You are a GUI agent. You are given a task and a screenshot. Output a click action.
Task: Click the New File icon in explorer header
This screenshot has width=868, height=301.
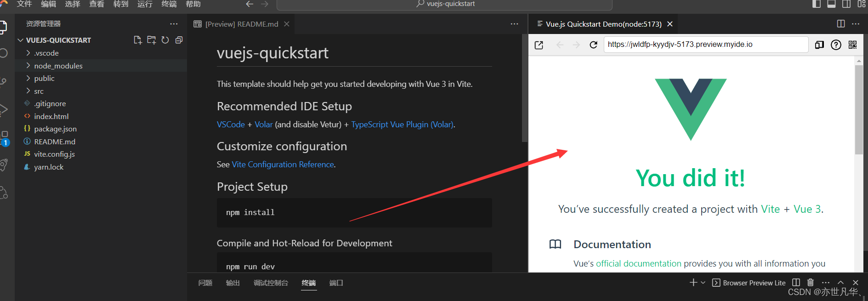click(137, 40)
